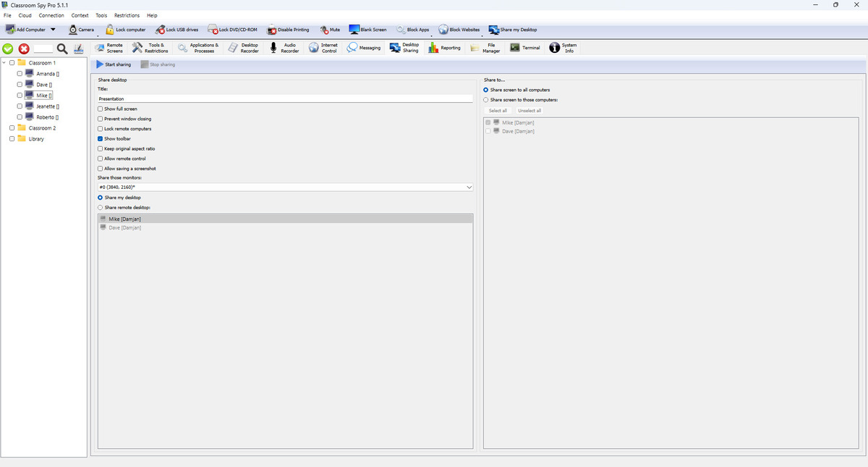868x467 pixels.
Task: Collapse the Classroom 1 tree node
Action: click(x=4, y=63)
